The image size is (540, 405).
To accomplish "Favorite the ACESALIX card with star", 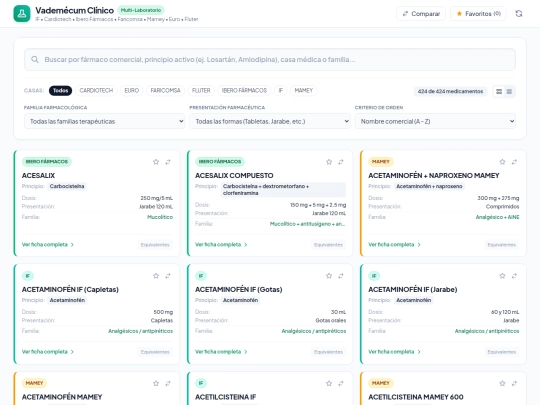I will 156,162.
